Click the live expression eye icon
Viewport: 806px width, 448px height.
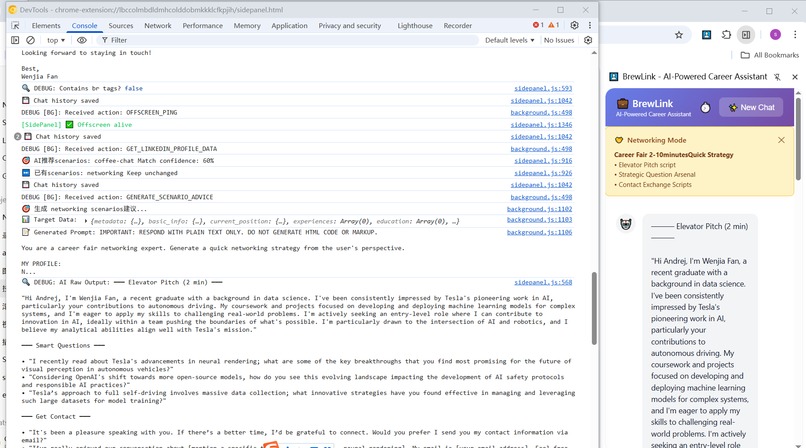point(82,40)
